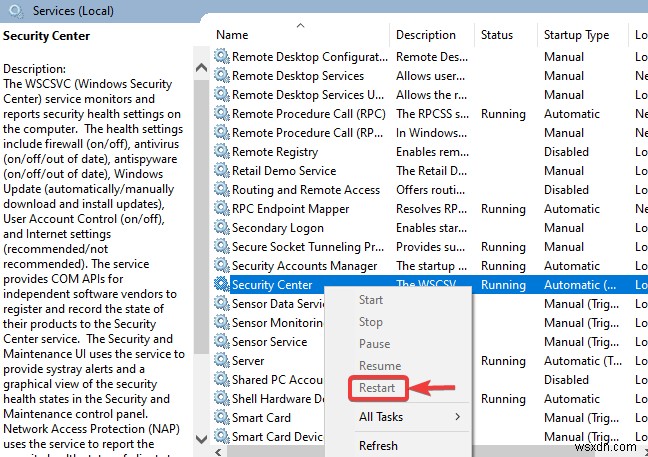
Task: Select the Shell Hardware Detection service row
Action: (x=269, y=399)
